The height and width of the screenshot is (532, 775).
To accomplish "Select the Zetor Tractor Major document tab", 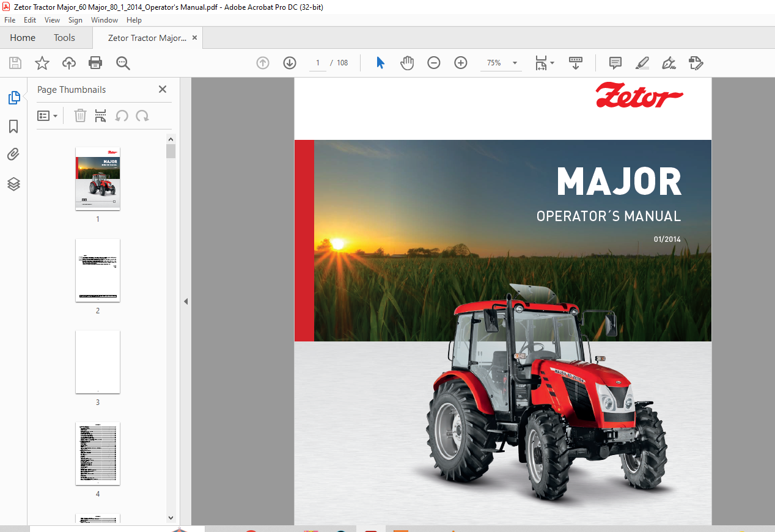I will (147, 38).
